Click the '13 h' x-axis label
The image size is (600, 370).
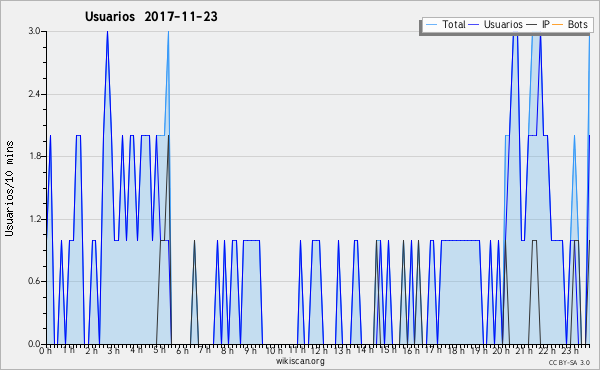click(x=342, y=350)
